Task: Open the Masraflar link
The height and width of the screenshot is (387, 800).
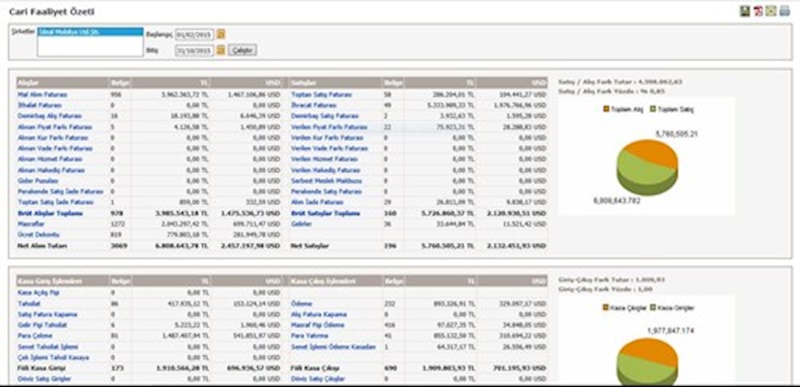Action: click(31, 224)
